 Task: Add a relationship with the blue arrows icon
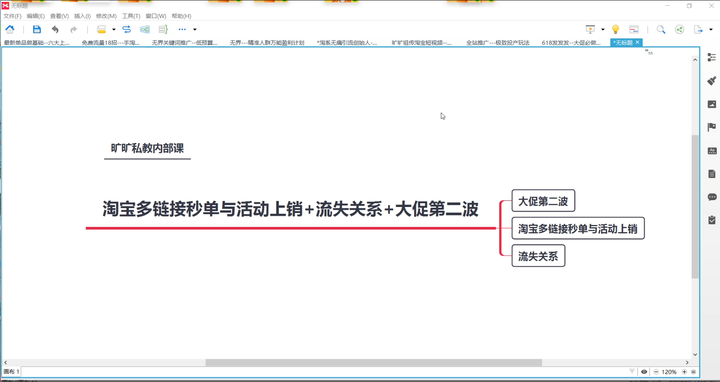pyautogui.click(x=126, y=29)
